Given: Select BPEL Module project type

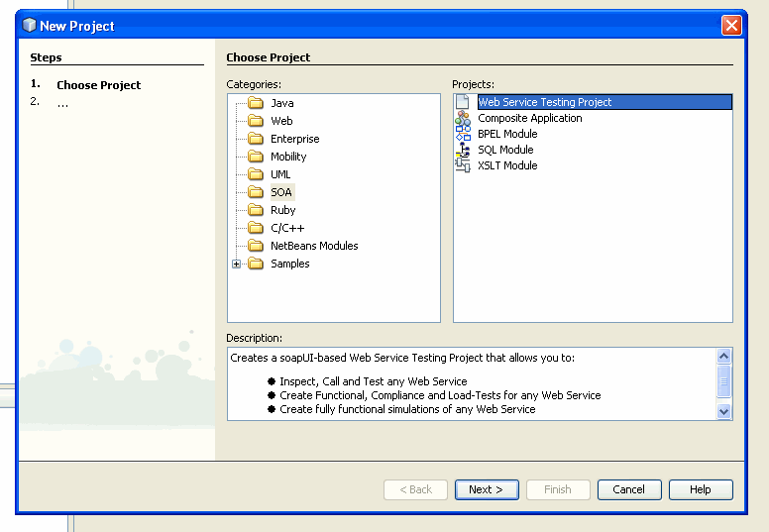Looking at the screenshot, I should 507,134.
